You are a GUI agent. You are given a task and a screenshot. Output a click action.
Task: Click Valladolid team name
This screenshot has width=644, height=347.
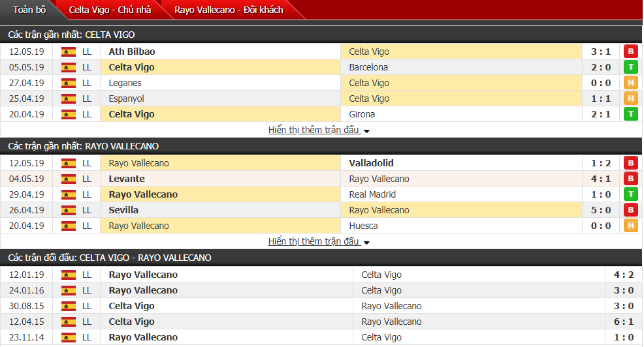(371, 163)
